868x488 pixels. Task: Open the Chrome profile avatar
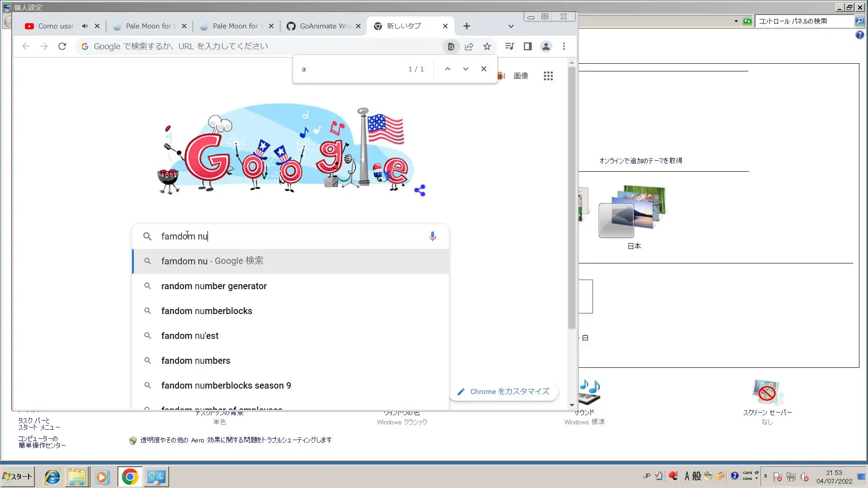click(x=546, y=47)
